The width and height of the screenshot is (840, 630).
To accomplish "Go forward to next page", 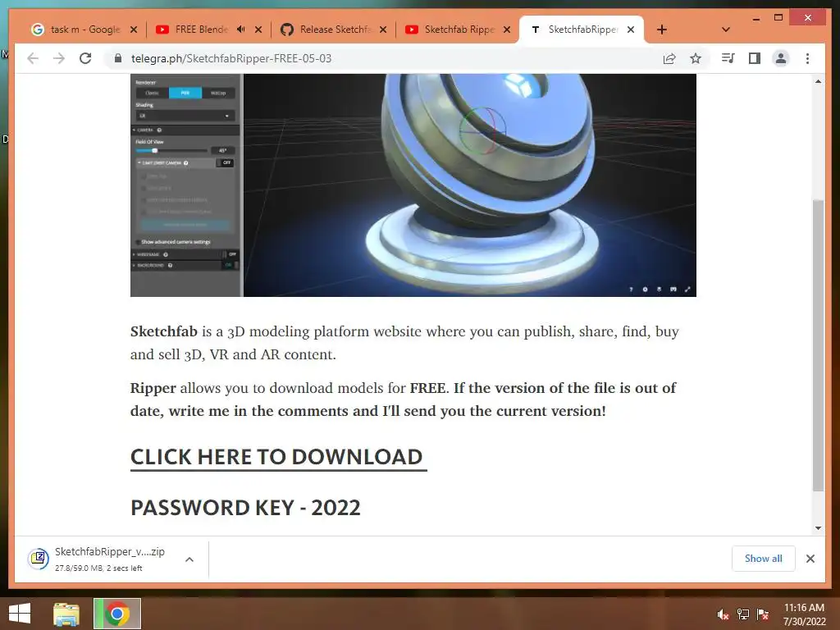I will pyautogui.click(x=59, y=58).
